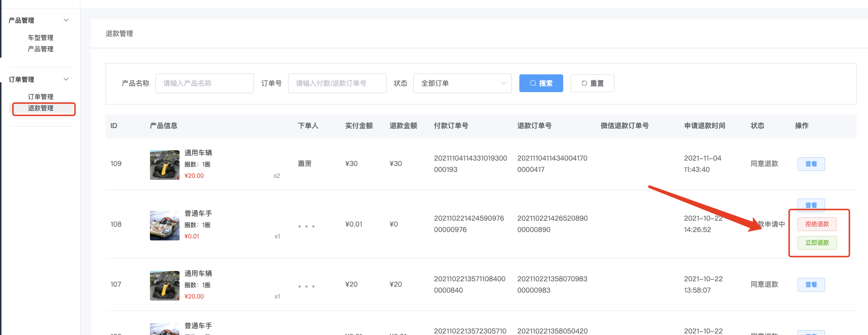Click 查看 for order 108

coord(811,205)
